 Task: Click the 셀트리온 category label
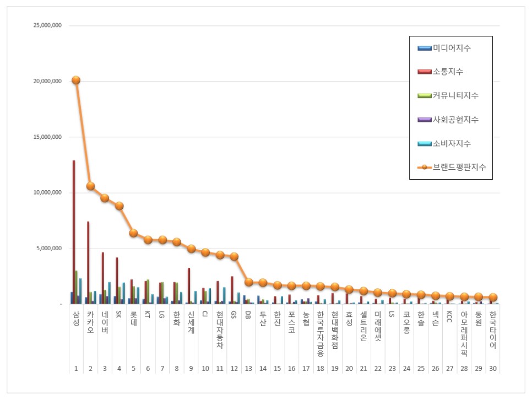pos(363,326)
